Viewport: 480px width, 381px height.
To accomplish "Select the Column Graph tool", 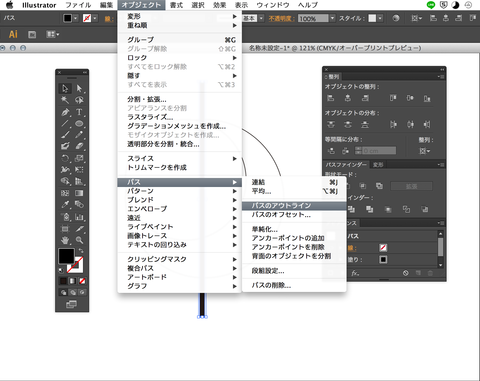I will coord(79,217).
